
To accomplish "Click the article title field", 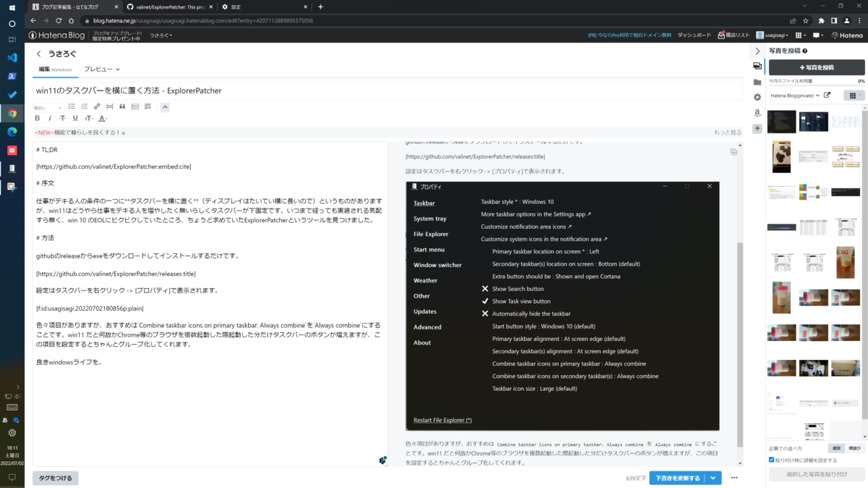I will tap(388, 91).
